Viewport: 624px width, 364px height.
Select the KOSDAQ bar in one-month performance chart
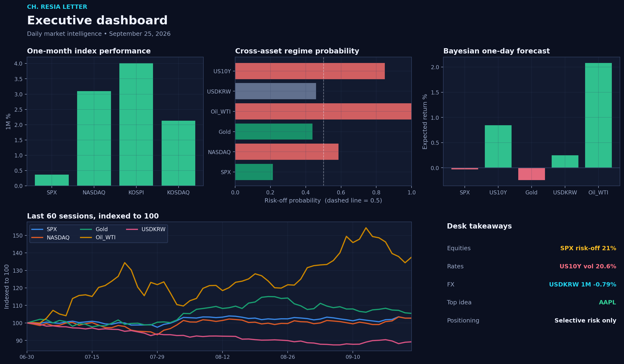(178, 153)
